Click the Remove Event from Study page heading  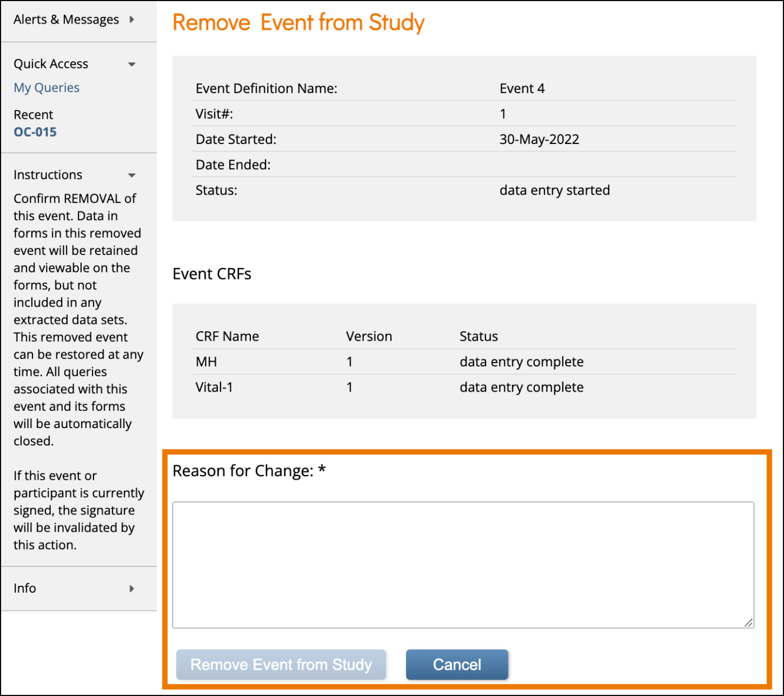pyautogui.click(x=298, y=22)
